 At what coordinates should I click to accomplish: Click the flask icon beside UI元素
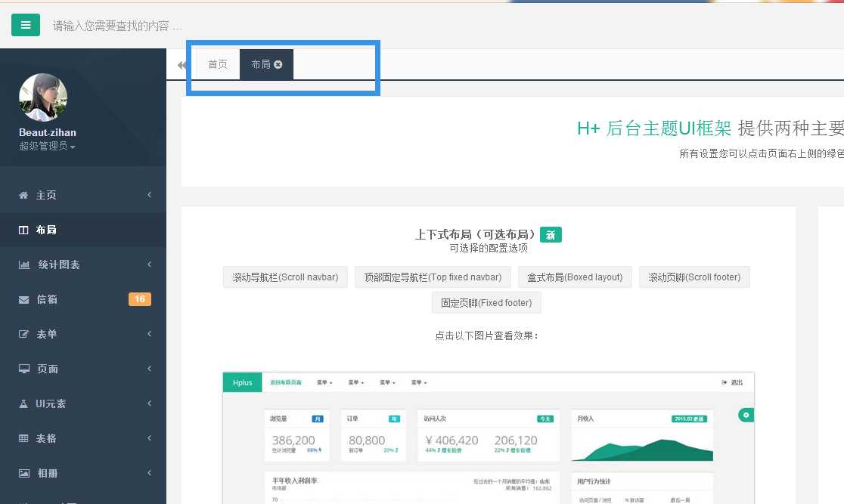click(x=23, y=404)
